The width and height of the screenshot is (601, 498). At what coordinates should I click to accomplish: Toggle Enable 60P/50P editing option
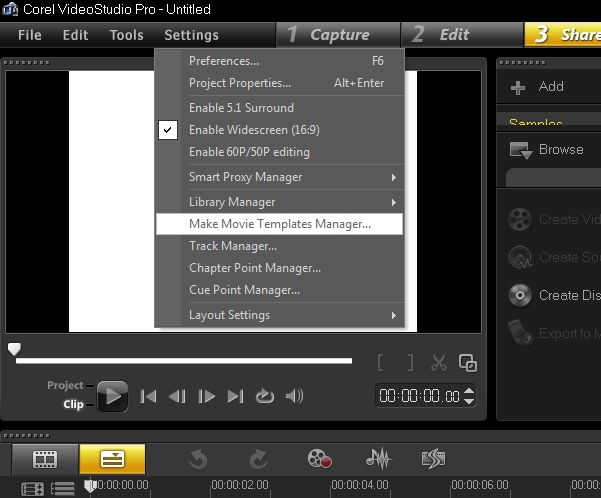click(x=279, y=152)
